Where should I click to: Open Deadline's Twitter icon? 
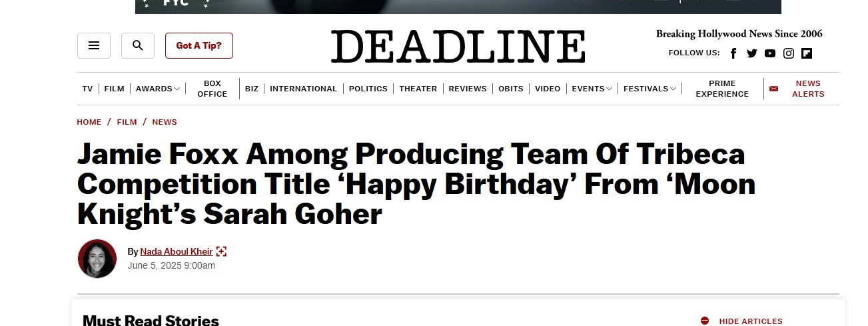tap(752, 53)
